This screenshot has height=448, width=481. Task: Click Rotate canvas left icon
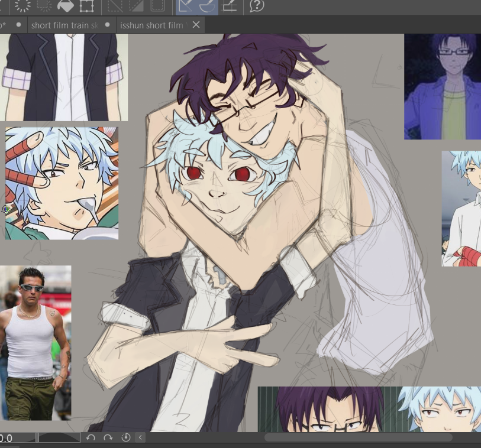[x=91, y=437]
